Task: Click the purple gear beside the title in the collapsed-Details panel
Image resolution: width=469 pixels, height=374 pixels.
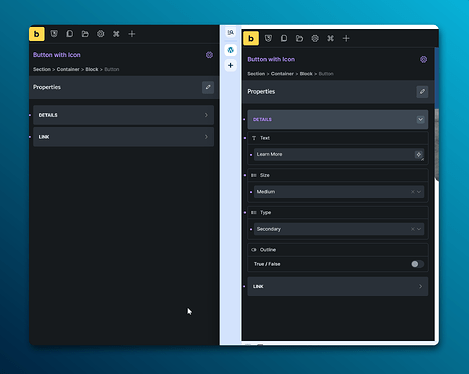Action: [209, 55]
